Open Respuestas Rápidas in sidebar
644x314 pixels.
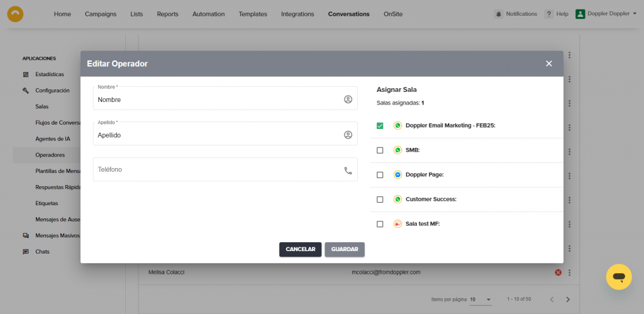(58, 187)
